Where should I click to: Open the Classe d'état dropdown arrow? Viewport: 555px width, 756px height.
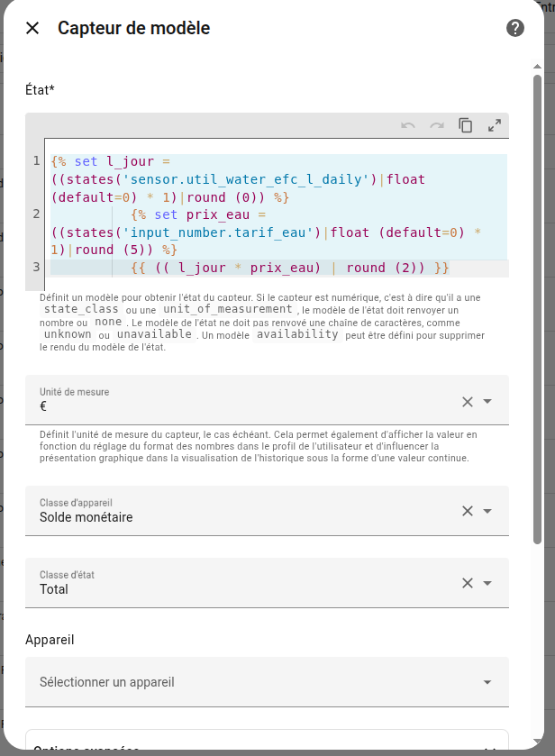(487, 583)
